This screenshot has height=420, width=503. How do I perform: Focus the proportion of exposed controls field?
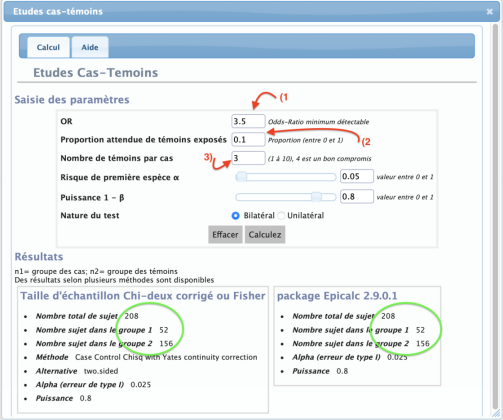[x=248, y=140]
